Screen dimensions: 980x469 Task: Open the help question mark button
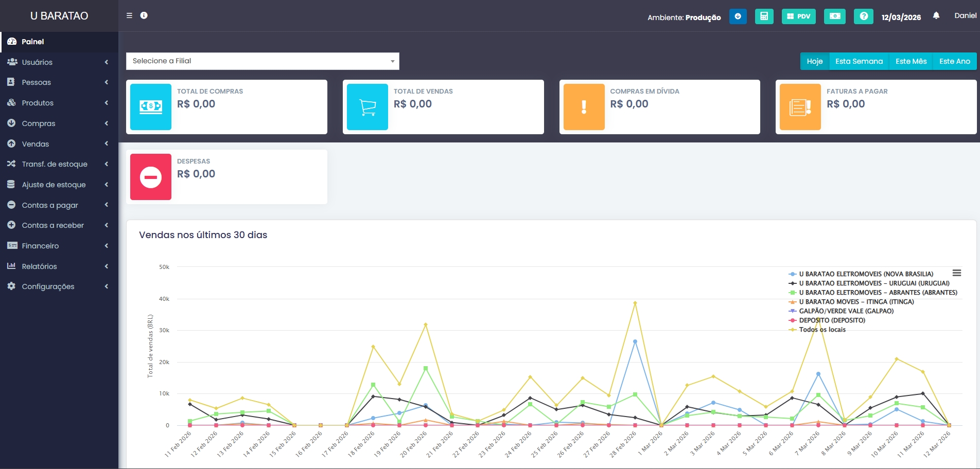863,16
